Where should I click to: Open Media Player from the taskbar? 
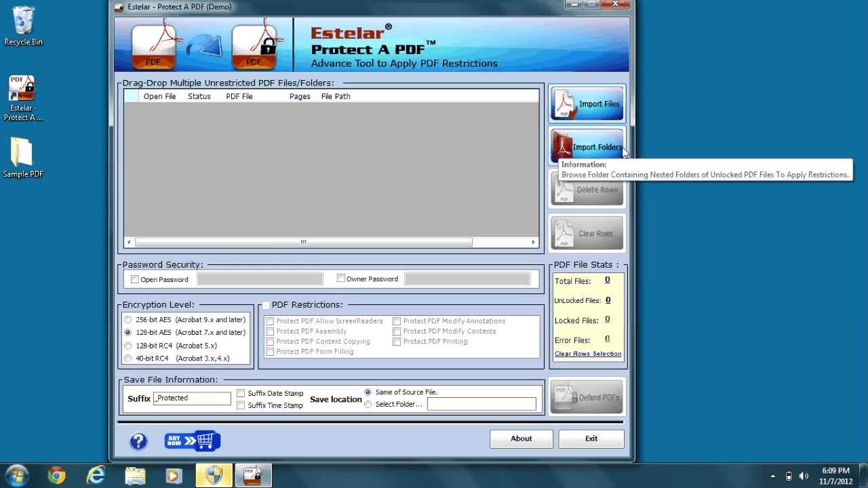[x=174, y=476]
